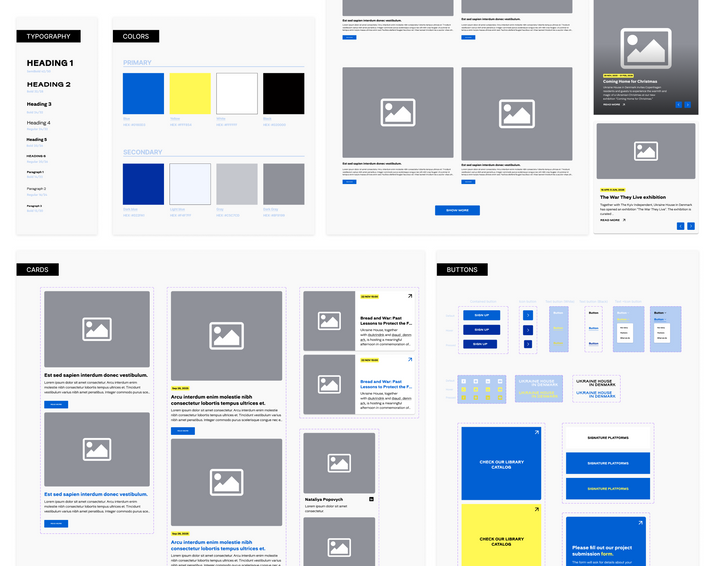Click the icon beside Nataliya Popovych name

371,499
